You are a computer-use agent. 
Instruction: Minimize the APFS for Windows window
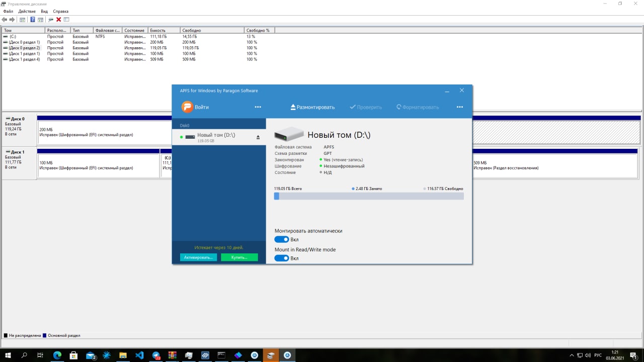point(447,90)
